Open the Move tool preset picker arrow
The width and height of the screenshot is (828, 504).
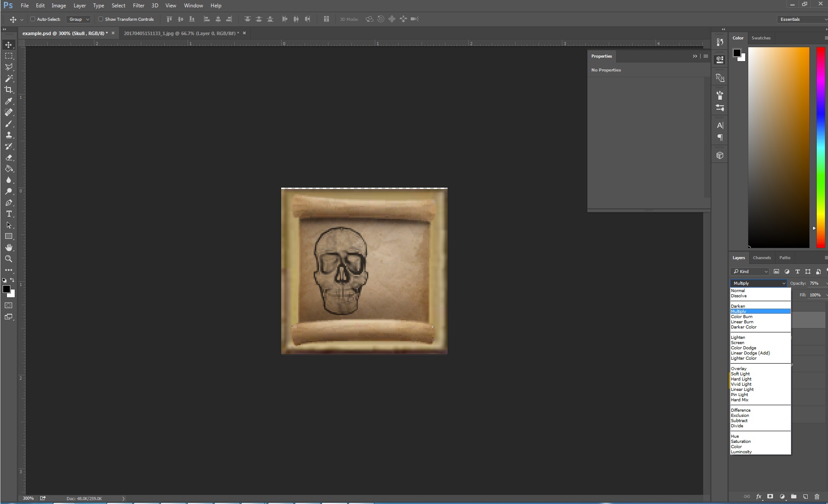click(22, 20)
